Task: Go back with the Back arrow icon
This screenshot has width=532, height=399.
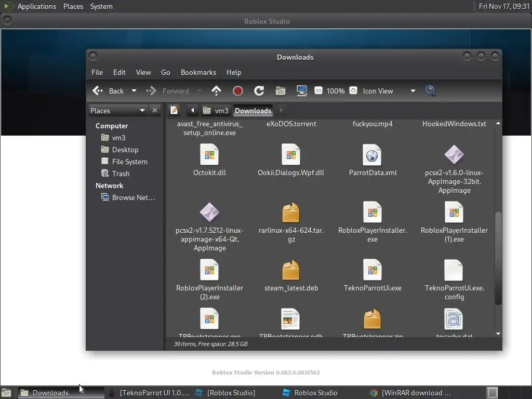Action: pos(98,90)
